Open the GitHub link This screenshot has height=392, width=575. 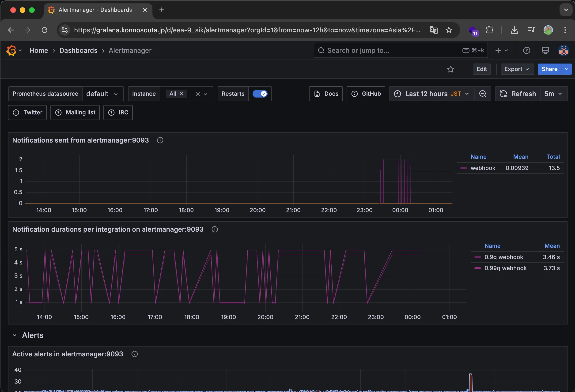tap(366, 94)
